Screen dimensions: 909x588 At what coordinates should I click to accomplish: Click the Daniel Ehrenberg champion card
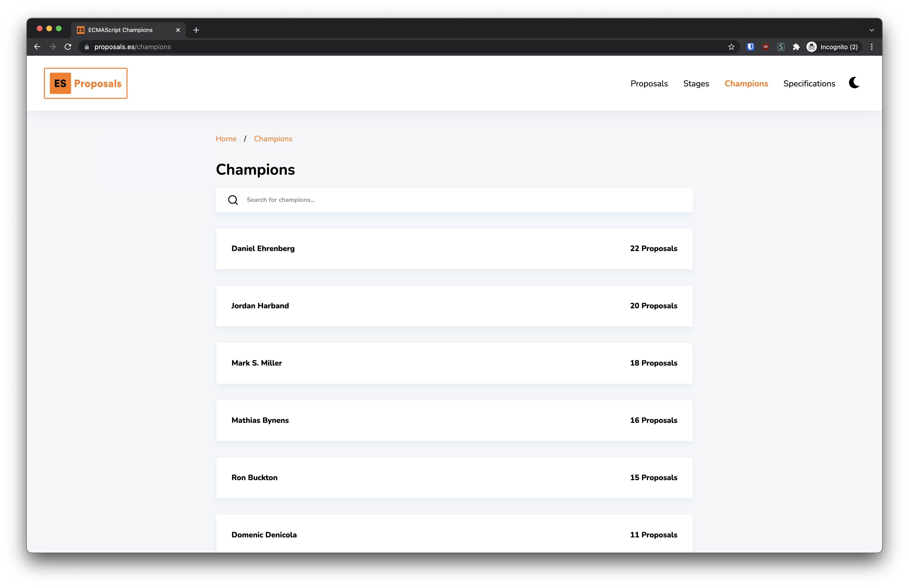tap(454, 249)
